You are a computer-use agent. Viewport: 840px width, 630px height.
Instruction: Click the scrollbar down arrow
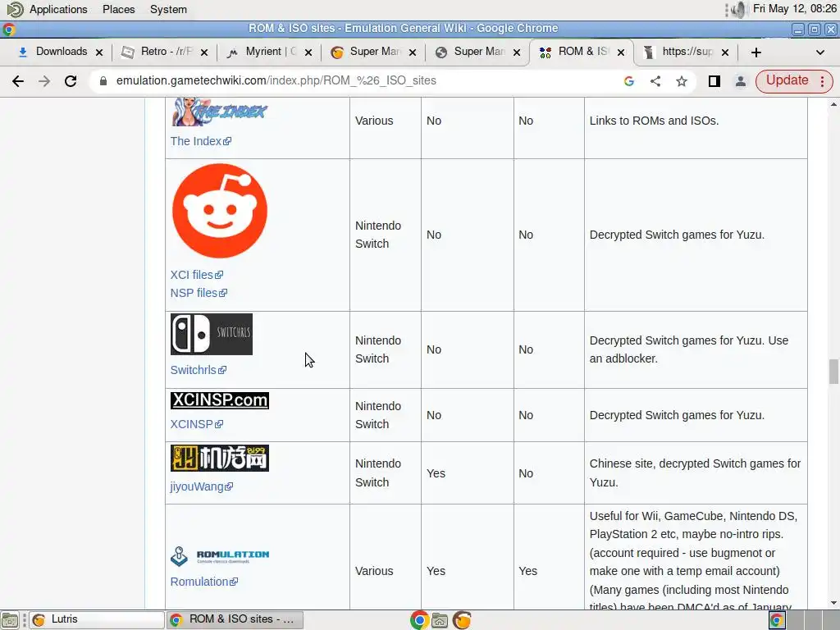(833, 603)
